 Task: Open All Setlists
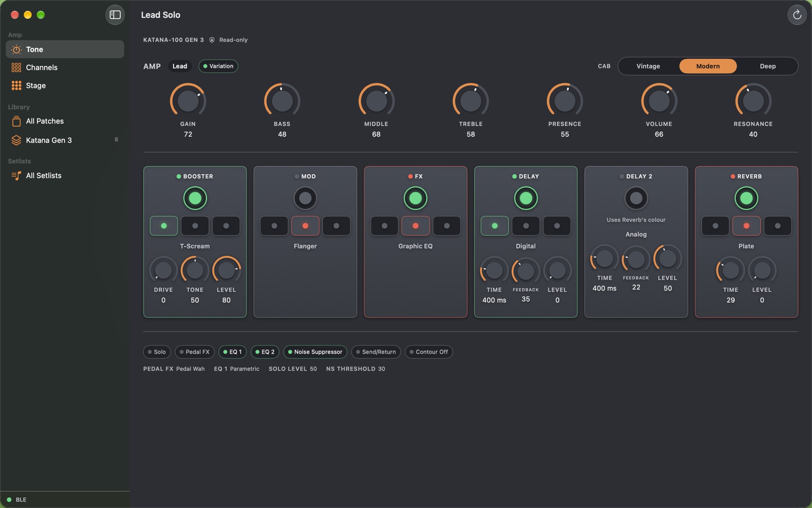pos(65,176)
